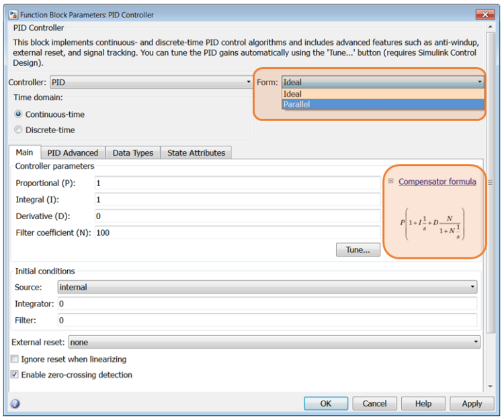Open the Data Types tab
The height and width of the screenshot is (420, 504).
click(133, 153)
